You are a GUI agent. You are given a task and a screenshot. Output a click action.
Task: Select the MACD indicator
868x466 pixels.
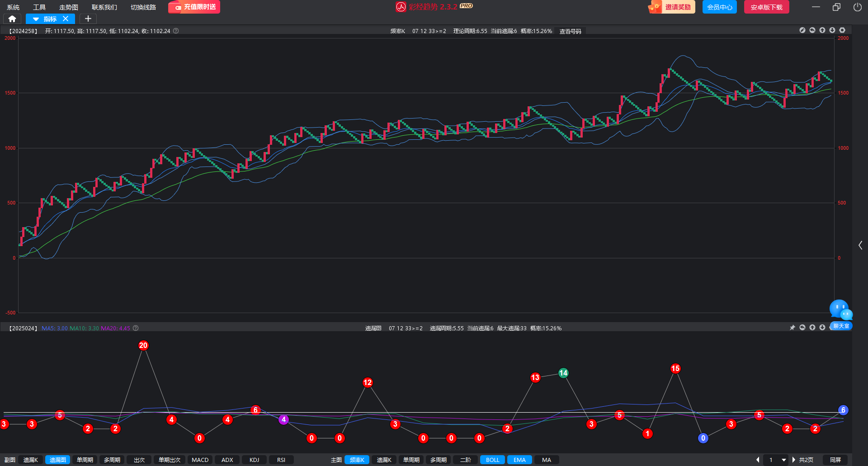tap(200, 460)
